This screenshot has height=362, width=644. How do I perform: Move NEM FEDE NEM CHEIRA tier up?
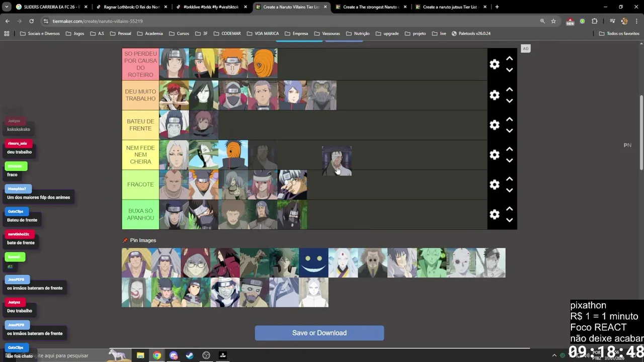509,149
